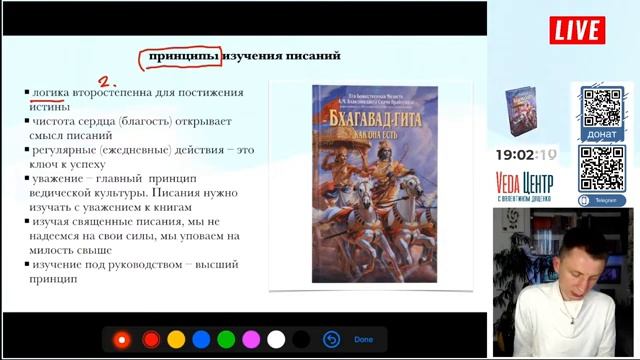Screen dimensions: 640x360
Task: Undo the last annotation stroke
Action: click(331, 340)
